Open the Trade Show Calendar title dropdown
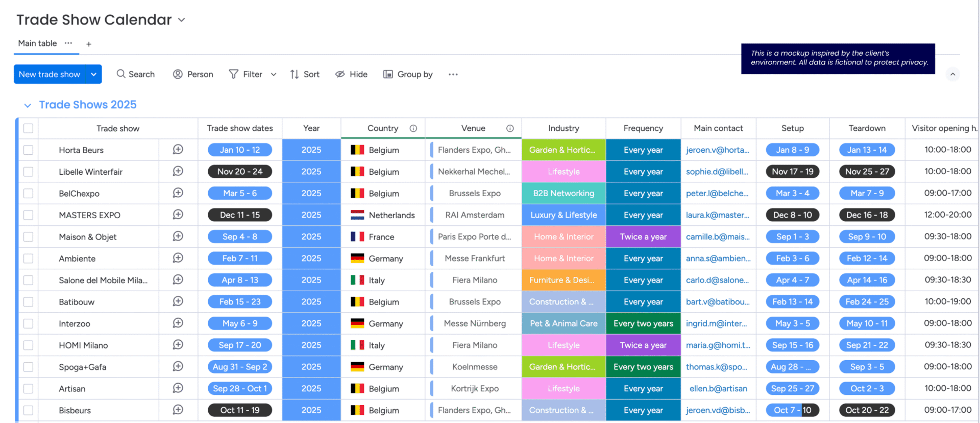 pos(182,20)
